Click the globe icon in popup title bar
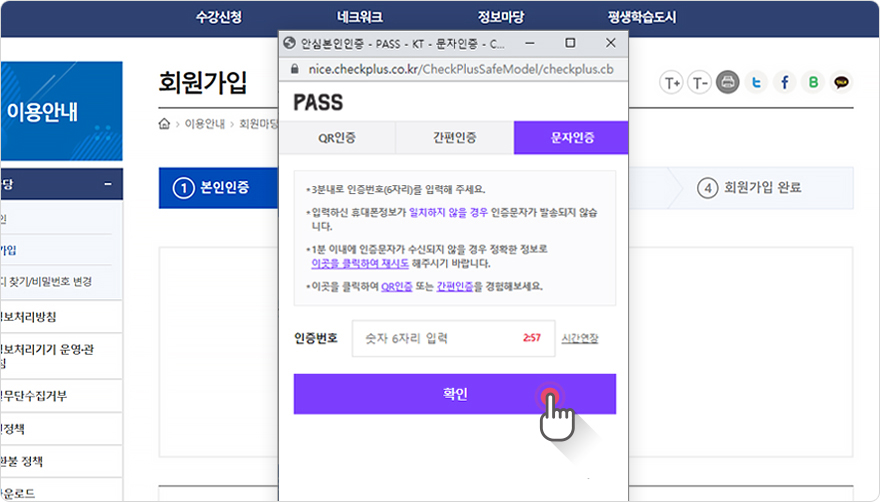Screen dimensions: 880x502 pyautogui.click(x=290, y=43)
